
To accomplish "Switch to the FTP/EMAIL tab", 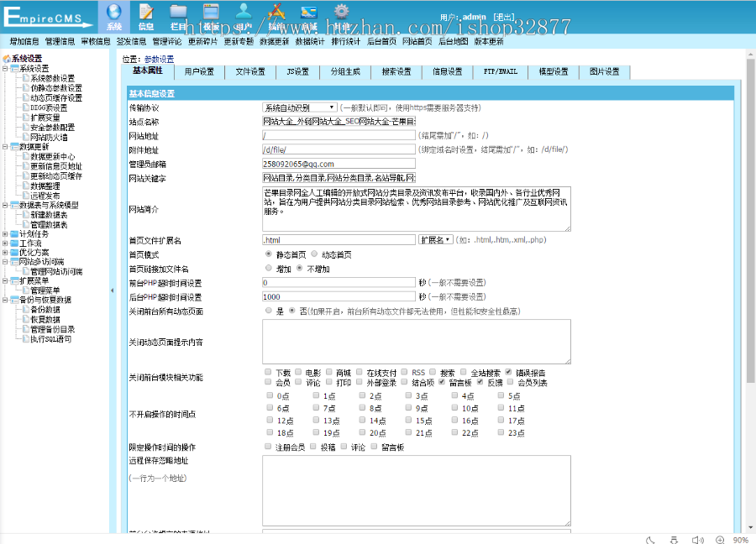I will coord(501,72).
